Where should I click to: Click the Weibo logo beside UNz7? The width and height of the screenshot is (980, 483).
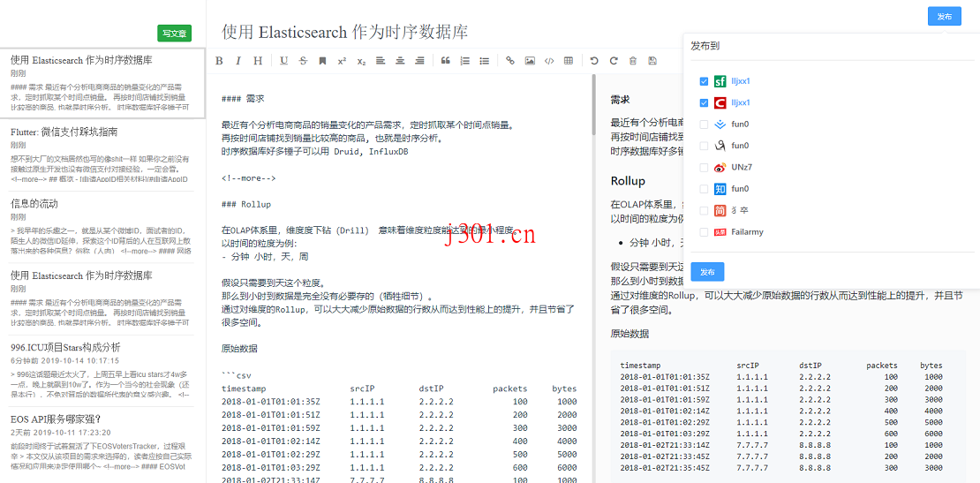(720, 168)
